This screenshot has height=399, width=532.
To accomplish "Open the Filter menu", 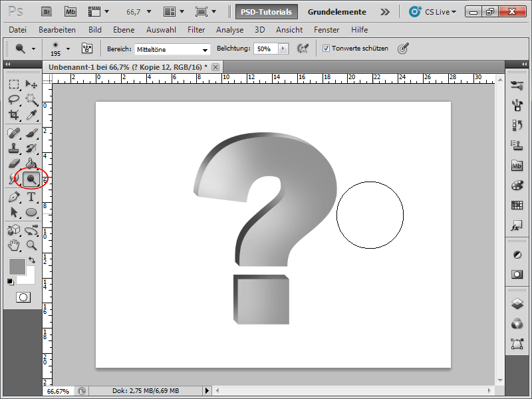I will (x=196, y=30).
